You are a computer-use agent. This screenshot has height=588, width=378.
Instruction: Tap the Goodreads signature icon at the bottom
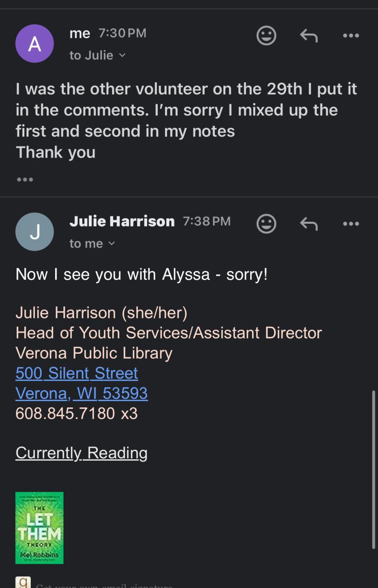pyautogui.click(x=23, y=582)
